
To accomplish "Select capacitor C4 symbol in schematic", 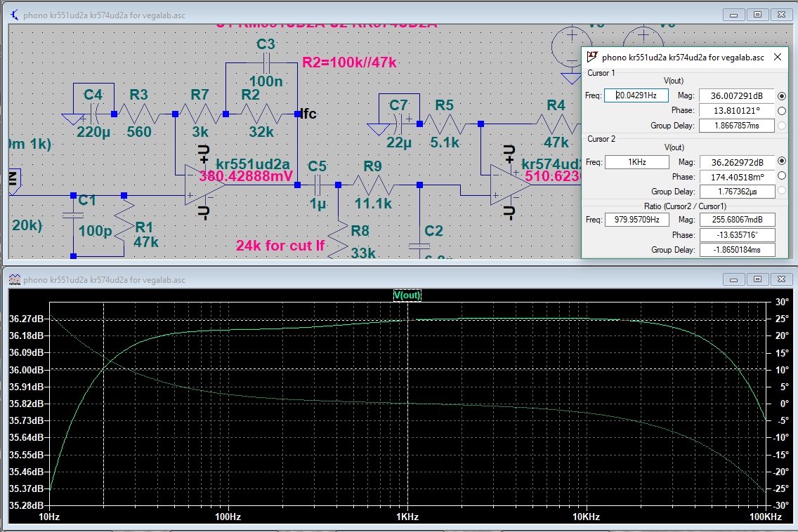I will [93, 114].
